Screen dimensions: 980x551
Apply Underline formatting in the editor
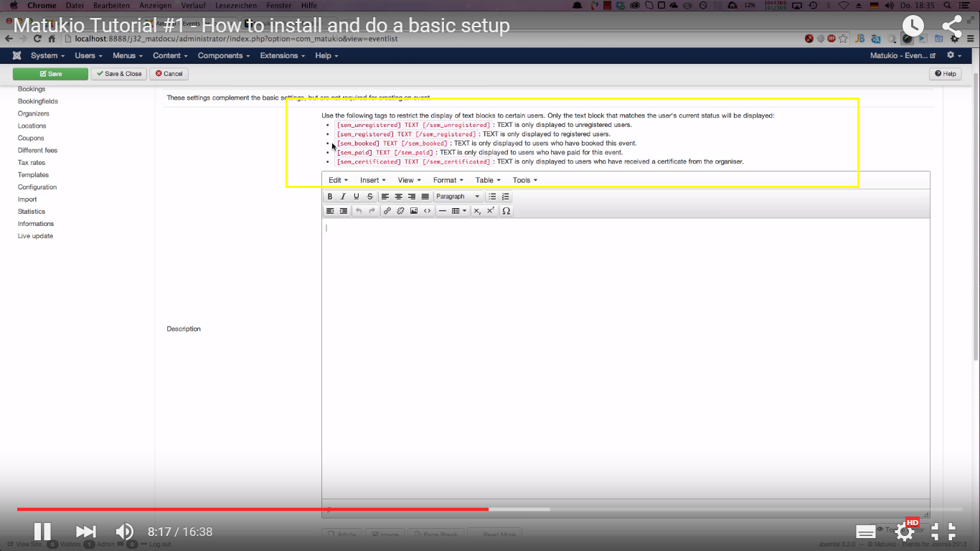click(357, 197)
